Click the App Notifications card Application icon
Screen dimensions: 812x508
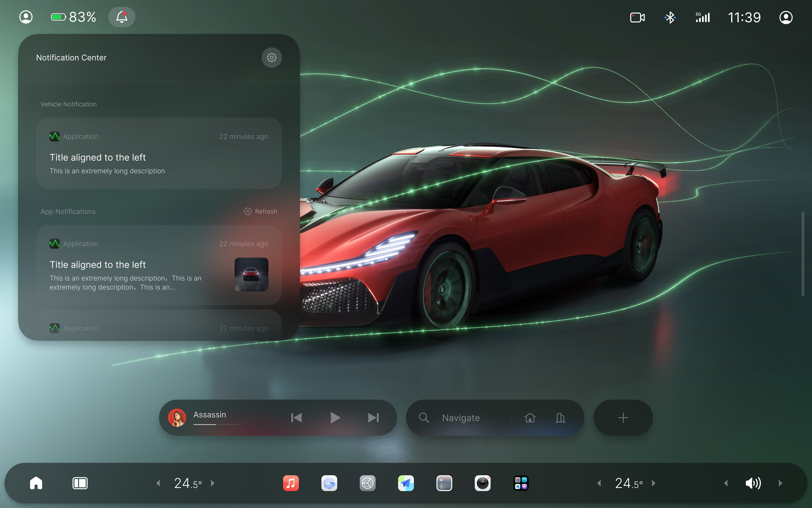coord(55,244)
